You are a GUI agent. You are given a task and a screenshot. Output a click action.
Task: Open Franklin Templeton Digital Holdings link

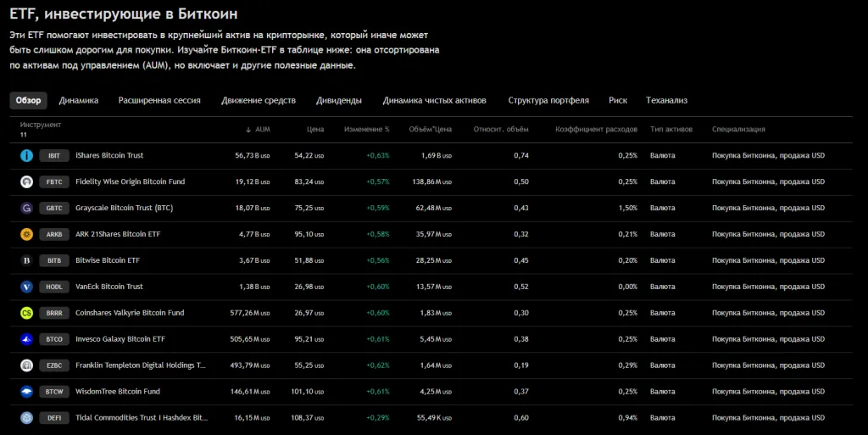pyautogui.click(x=140, y=365)
